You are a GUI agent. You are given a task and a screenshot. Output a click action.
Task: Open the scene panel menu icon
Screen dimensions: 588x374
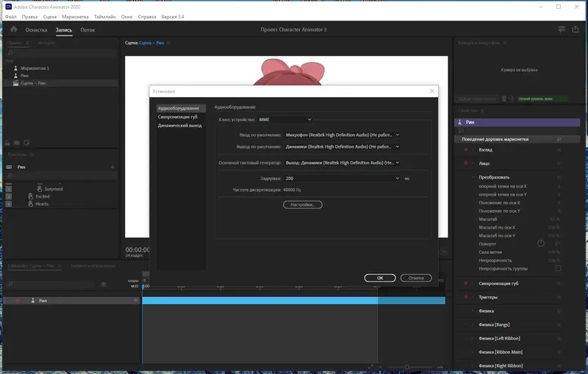[x=169, y=43]
